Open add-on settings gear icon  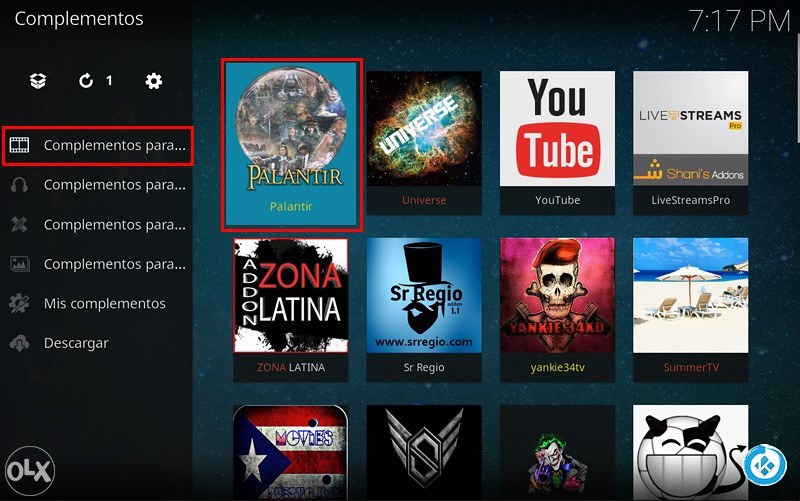(x=154, y=81)
